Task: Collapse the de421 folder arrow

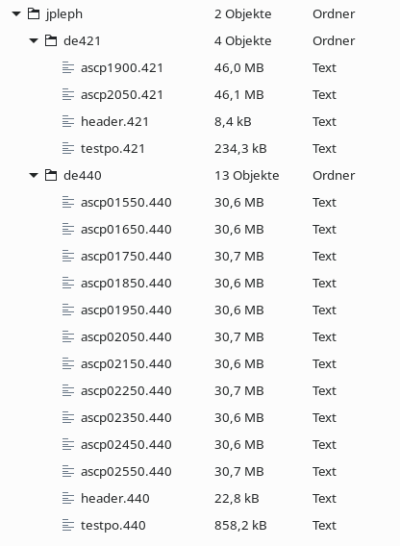Action: 33,41
